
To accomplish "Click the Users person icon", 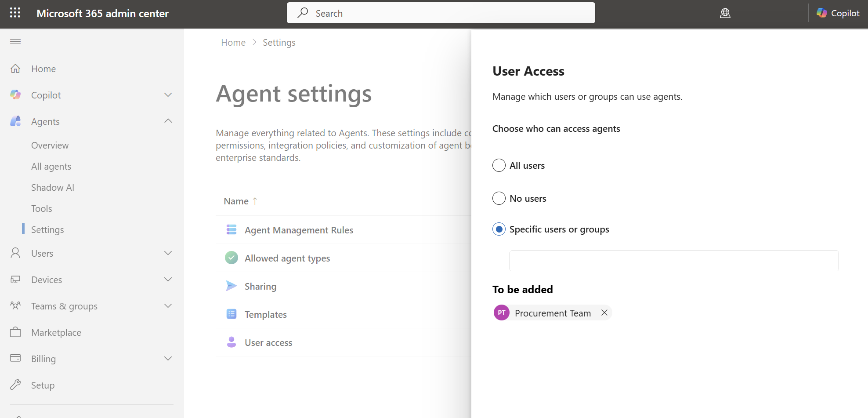I will [x=15, y=253].
